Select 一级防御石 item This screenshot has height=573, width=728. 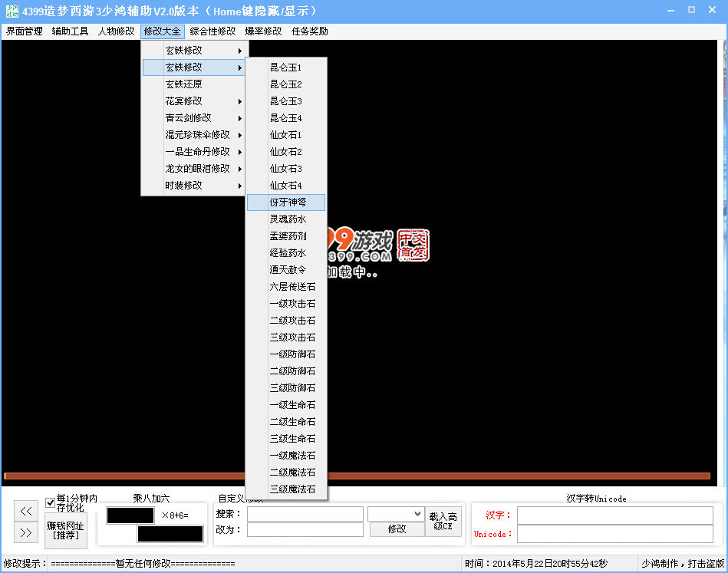(x=286, y=354)
